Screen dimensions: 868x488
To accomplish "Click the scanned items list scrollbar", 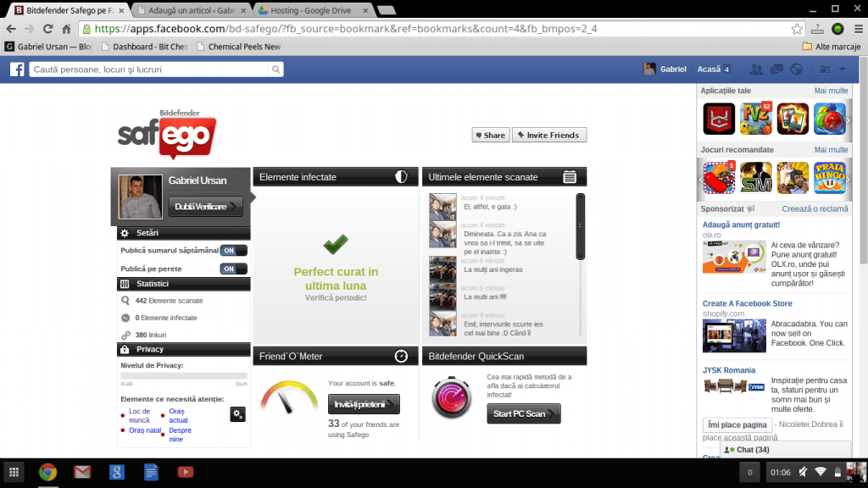I will coord(580,226).
